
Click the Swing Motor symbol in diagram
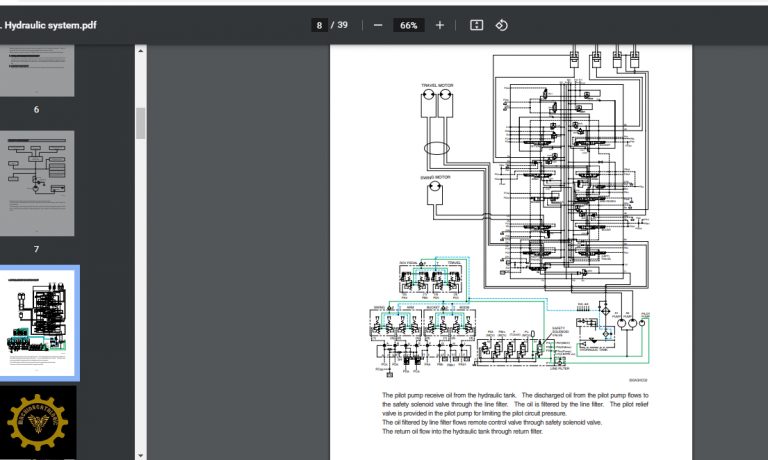point(434,193)
